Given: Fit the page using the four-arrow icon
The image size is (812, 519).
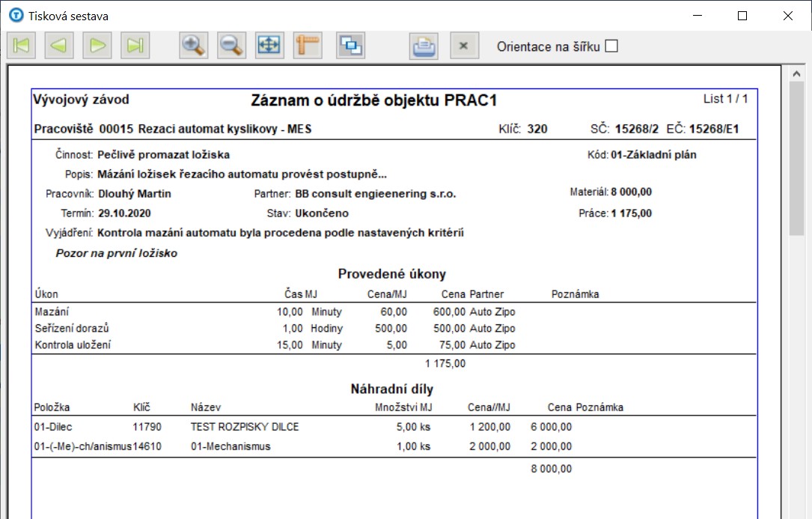Looking at the screenshot, I should pyautogui.click(x=269, y=46).
